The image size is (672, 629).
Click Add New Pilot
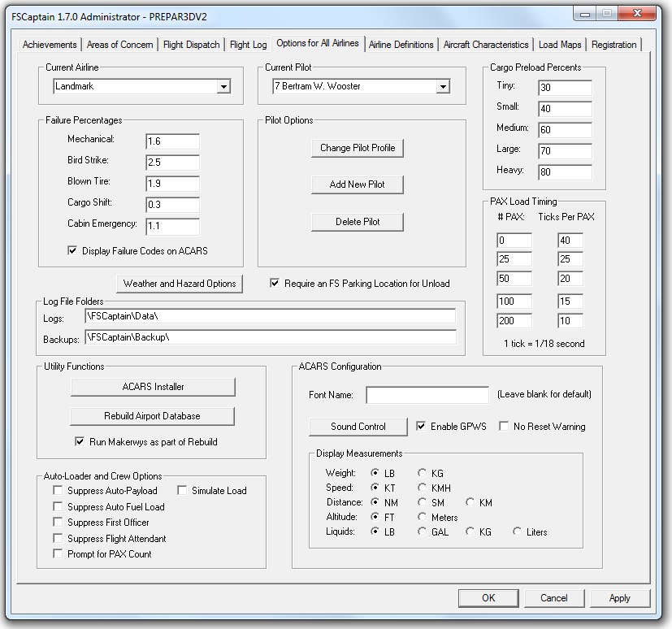point(358,184)
